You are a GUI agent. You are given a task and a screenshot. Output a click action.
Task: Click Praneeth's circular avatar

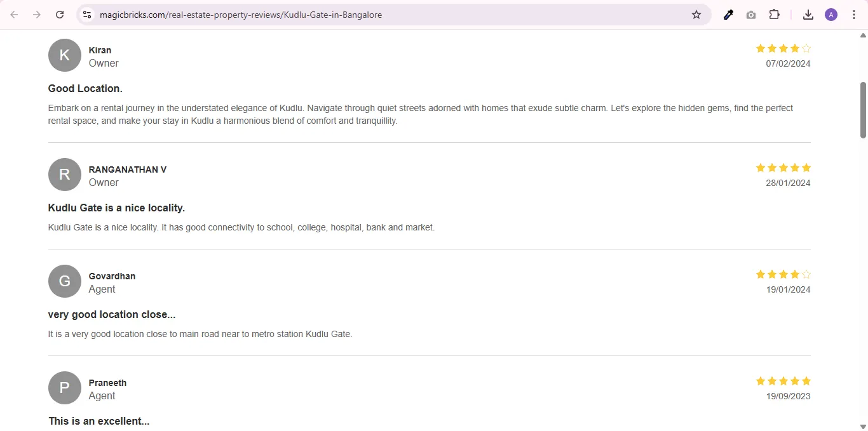coord(64,388)
